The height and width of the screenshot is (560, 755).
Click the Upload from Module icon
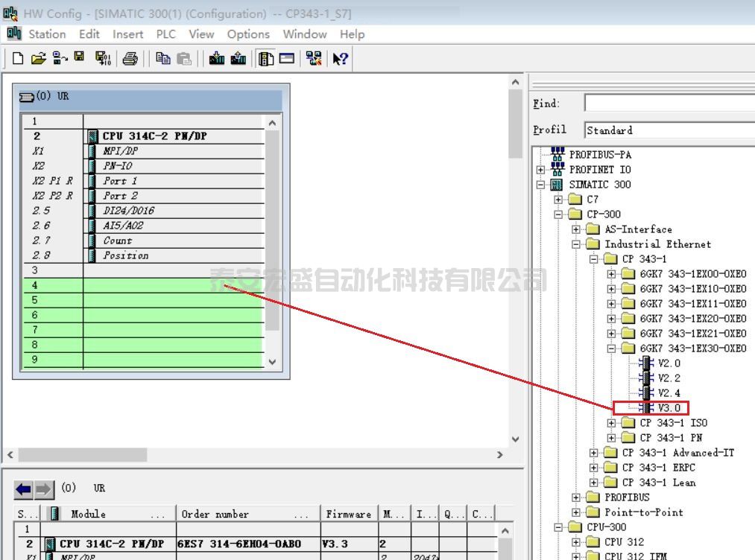(238, 59)
